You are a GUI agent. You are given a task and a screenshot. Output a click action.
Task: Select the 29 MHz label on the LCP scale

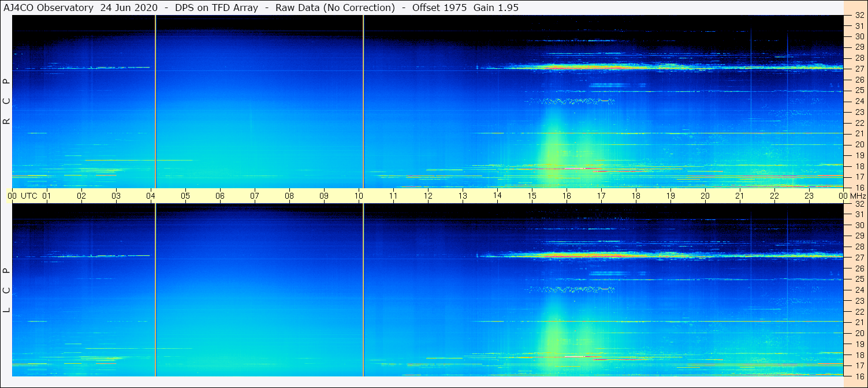coord(859,236)
